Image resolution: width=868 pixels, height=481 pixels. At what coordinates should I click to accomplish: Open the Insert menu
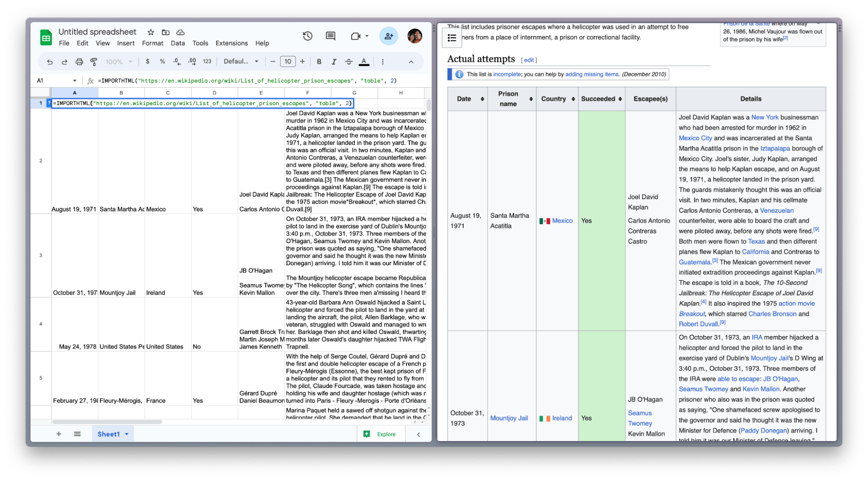click(125, 43)
